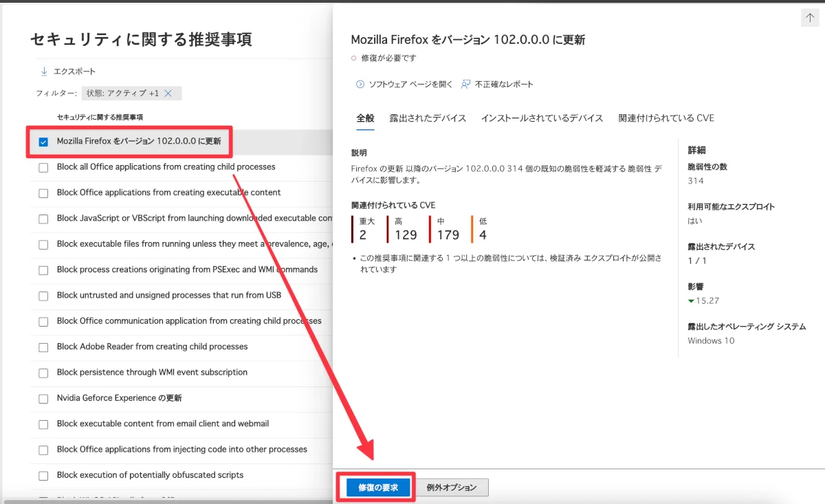The width and height of the screenshot is (825, 504).
Task: Check Block execution of obfuscated scripts box
Action: click(43, 476)
